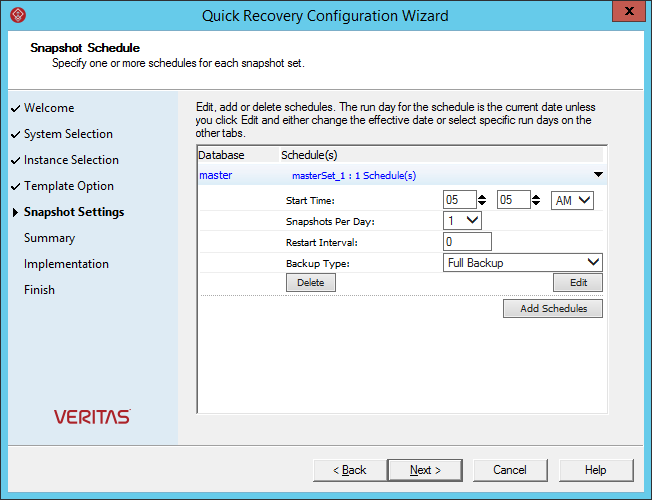Open Snapshots Per Day dropdown
Image resolution: width=652 pixels, height=500 pixels.
click(x=462, y=220)
